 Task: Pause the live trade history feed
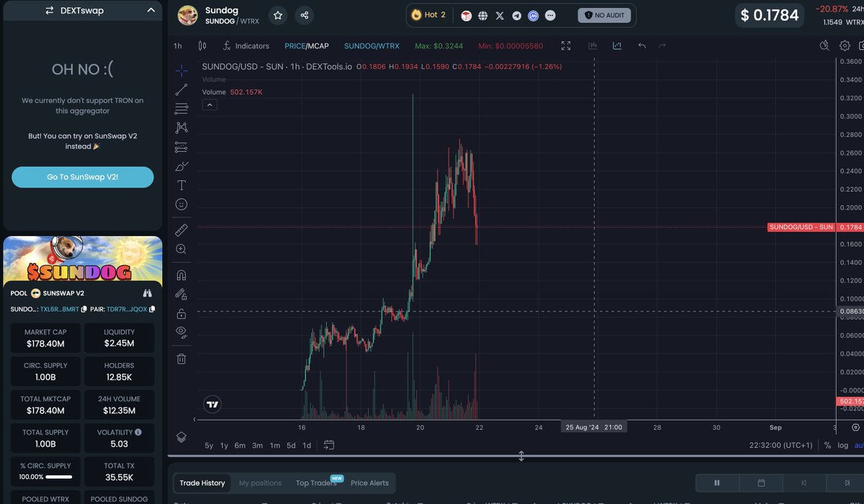click(716, 483)
